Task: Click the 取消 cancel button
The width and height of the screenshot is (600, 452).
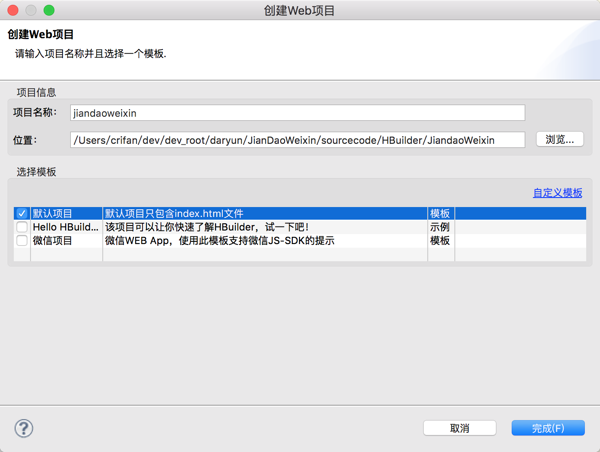Action: [x=460, y=428]
